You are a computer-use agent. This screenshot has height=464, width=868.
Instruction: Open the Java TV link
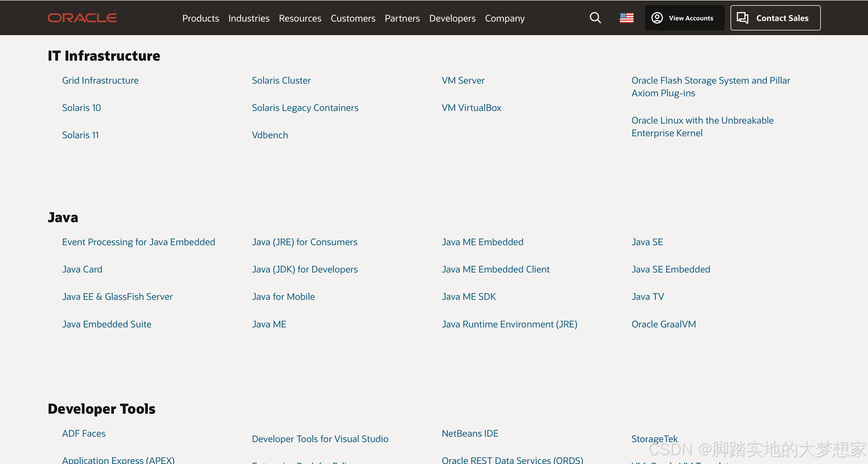(x=647, y=297)
